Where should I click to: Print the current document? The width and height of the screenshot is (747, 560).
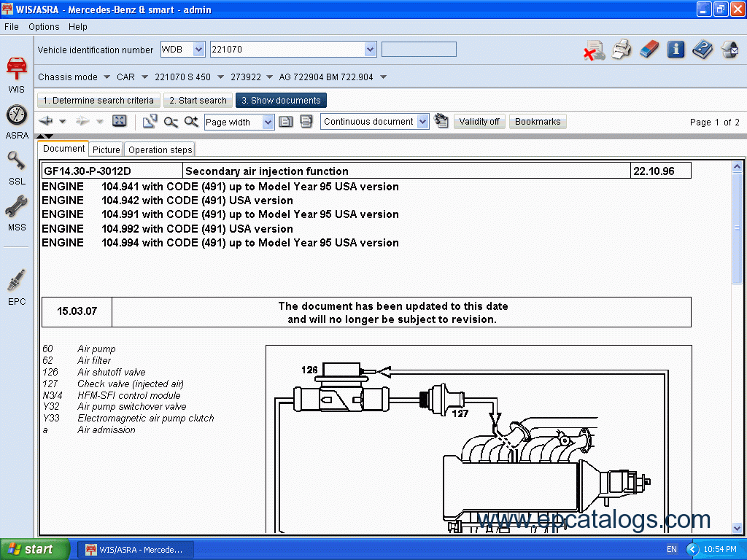click(x=622, y=50)
